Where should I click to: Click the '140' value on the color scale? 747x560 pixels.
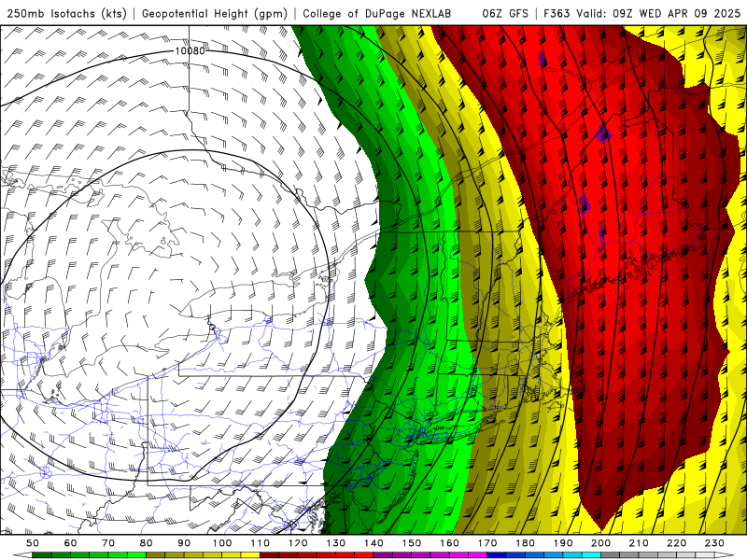click(x=374, y=543)
